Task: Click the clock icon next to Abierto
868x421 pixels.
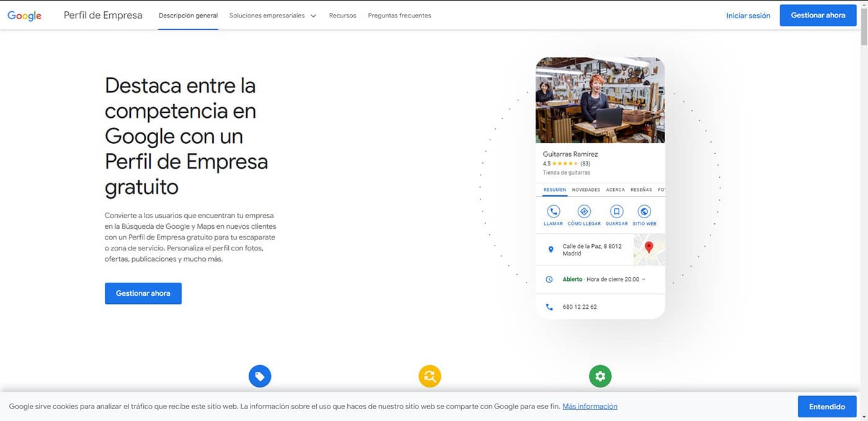Action: point(549,279)
